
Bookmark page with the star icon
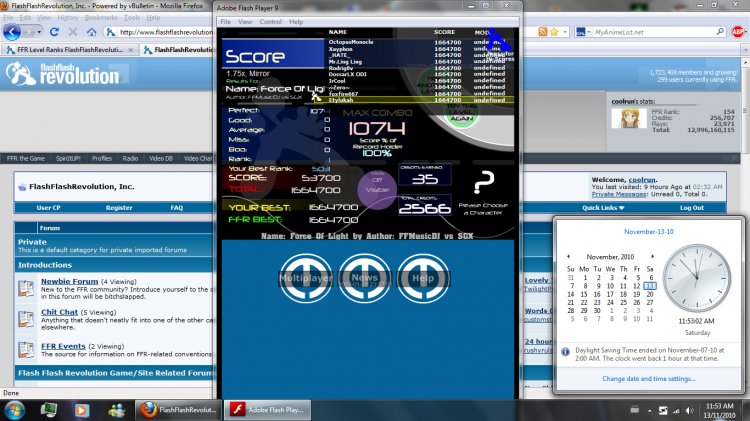pyautogui.click(x=554, y=32)
